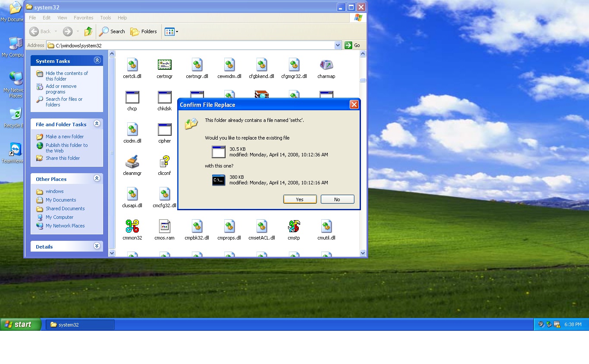Select the cmpbk32.dll file icon

click(x=197, y=227)
